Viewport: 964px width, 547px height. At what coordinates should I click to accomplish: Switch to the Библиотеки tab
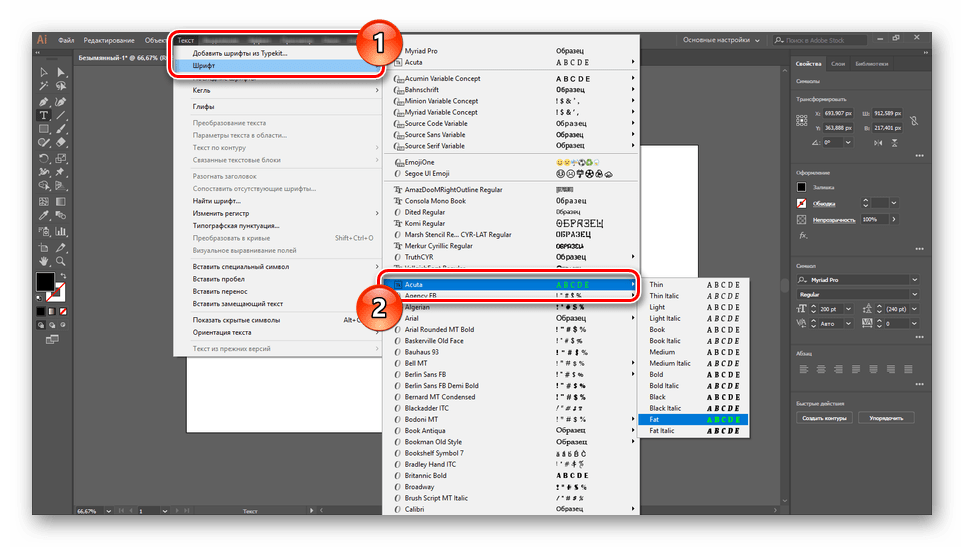pyautogui.click(x=871, y=64)
